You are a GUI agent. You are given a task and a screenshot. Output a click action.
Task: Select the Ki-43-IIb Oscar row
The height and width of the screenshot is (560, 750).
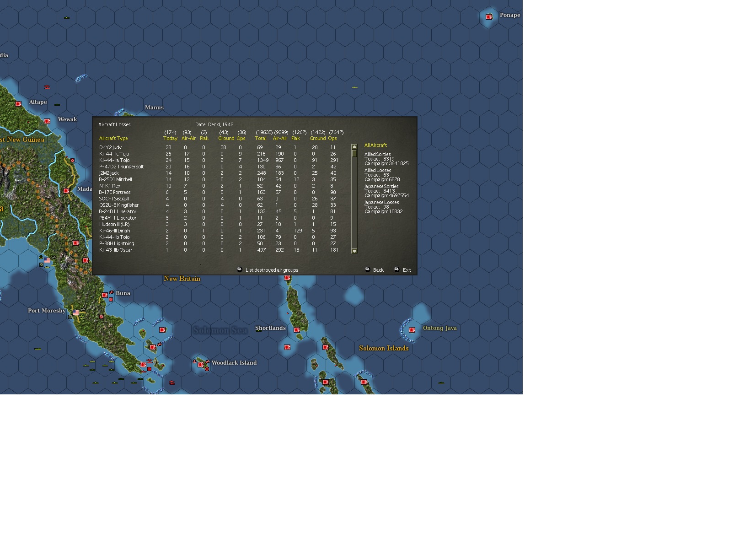click(116, 250)
